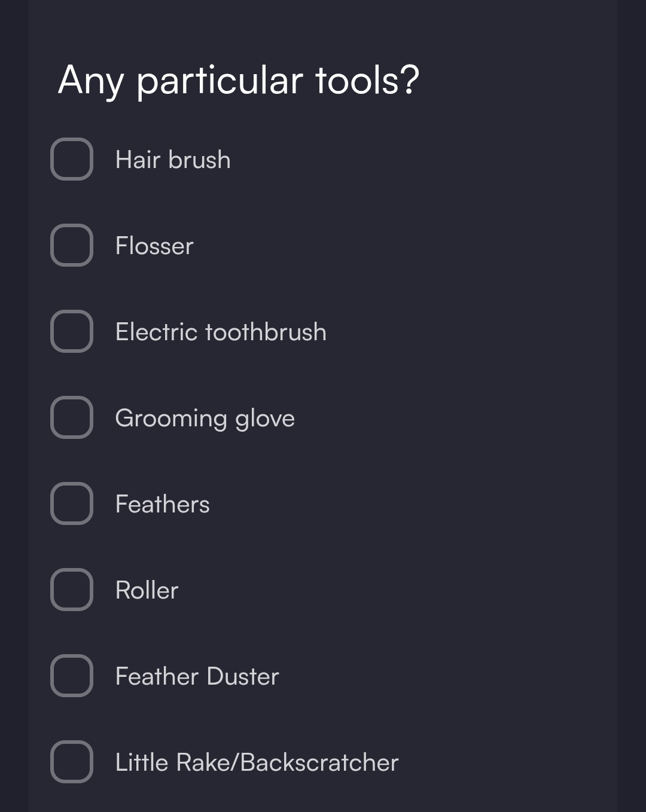The image size is (646, 812).
Task: Select the Grooming glove checkbox
Action: tap(72, 417)
